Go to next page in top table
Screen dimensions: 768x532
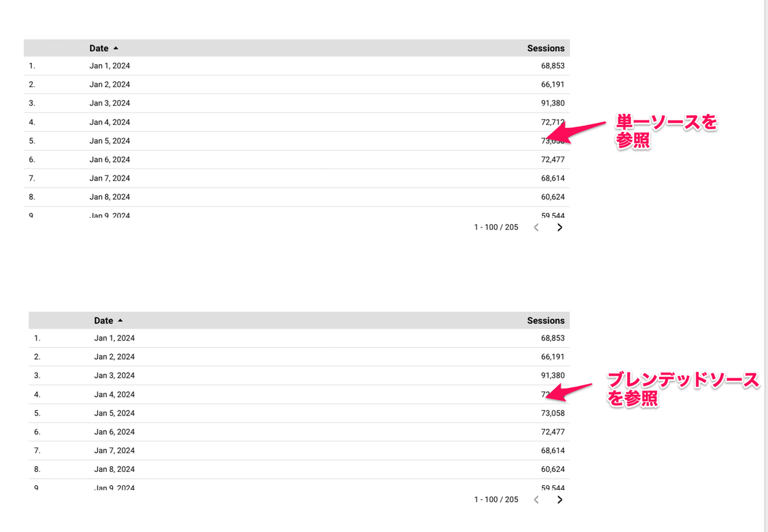[x=560, y=227]
